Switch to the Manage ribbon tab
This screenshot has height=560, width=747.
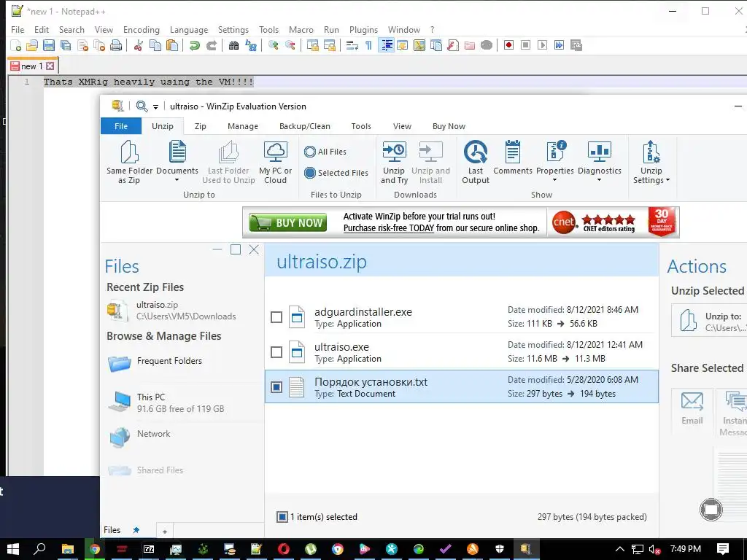pos(242,126)
